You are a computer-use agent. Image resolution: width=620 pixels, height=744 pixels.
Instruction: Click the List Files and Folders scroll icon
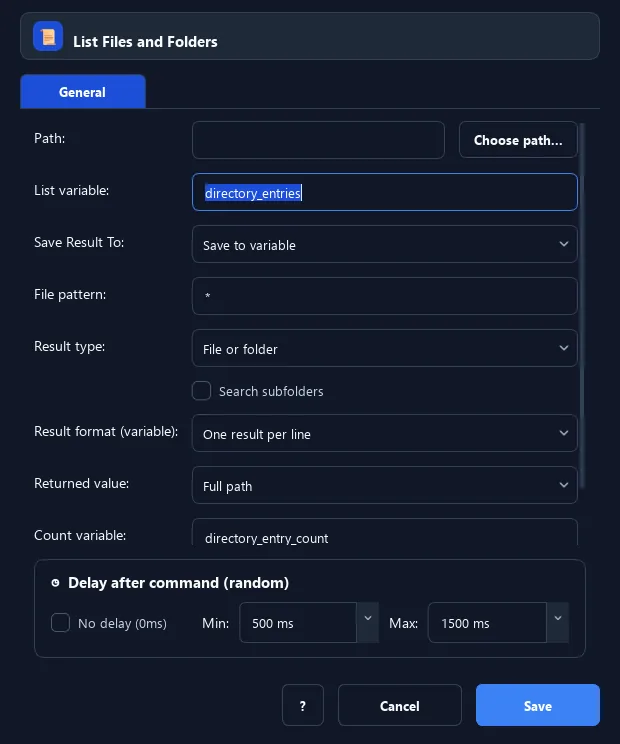[x=48, y=36]
